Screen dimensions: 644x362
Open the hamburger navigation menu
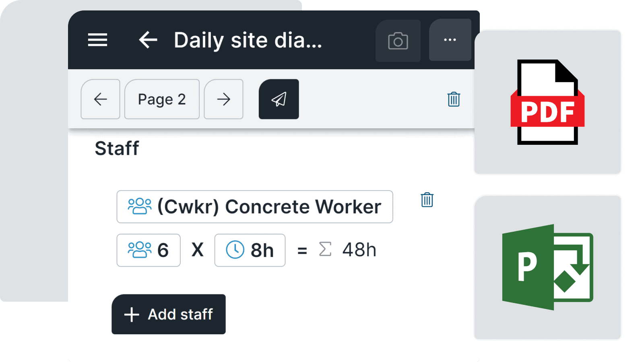click(x=97, y=40)
